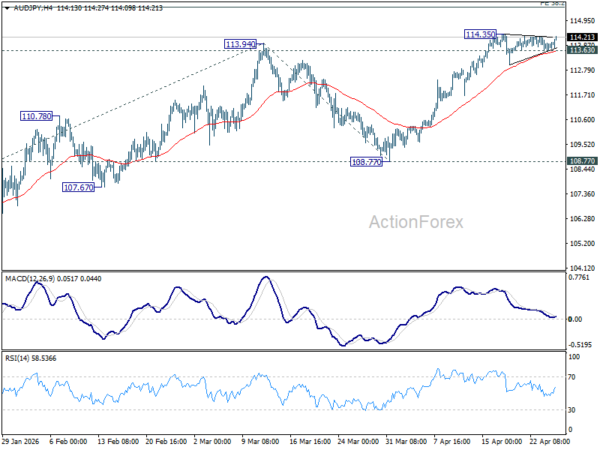Click the RSI(14) 58.5366 indicator label
Viewport: 600px width, 450px height.
pos(31,359)
